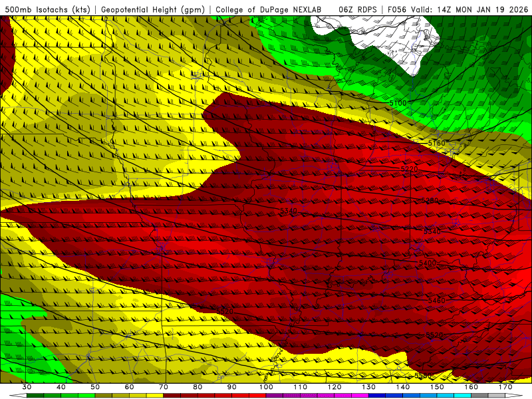The height and width of the screenshot is (399, 532).
Task: Click the 170 value on color scale
Action: [x=505, y=387]
